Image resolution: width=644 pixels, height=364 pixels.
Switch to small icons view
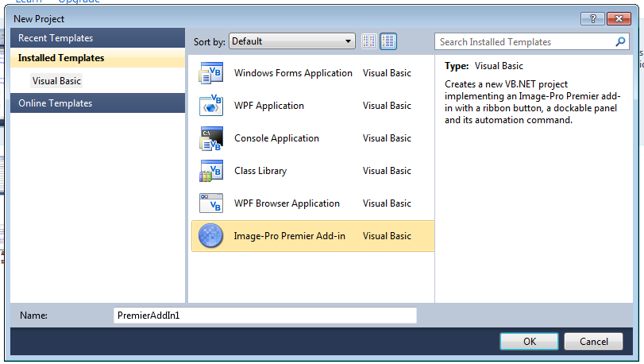pyautogui.click(x=368, y=41)
